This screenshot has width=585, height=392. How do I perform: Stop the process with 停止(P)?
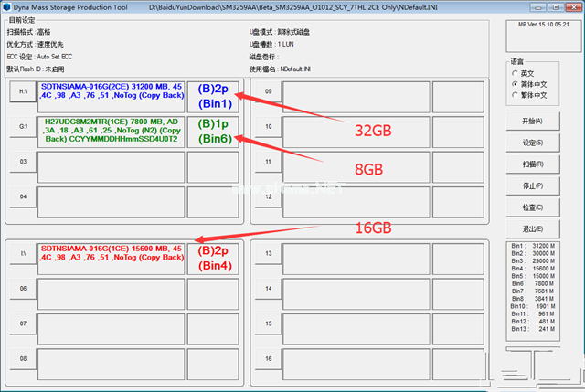click(x=532, y=185)
